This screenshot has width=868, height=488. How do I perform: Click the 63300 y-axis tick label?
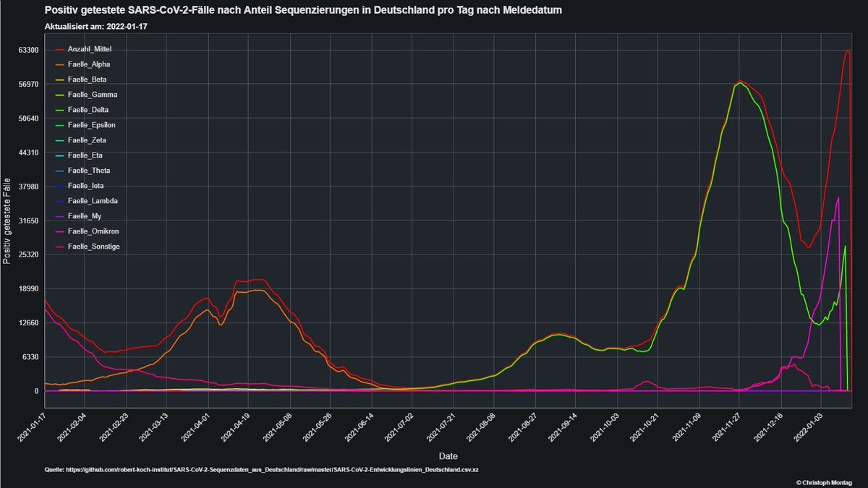pos(27,50)
